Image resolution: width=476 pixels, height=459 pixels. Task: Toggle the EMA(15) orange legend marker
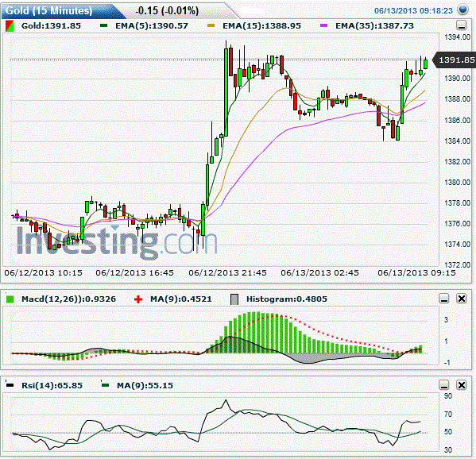[x=211, y=25]
